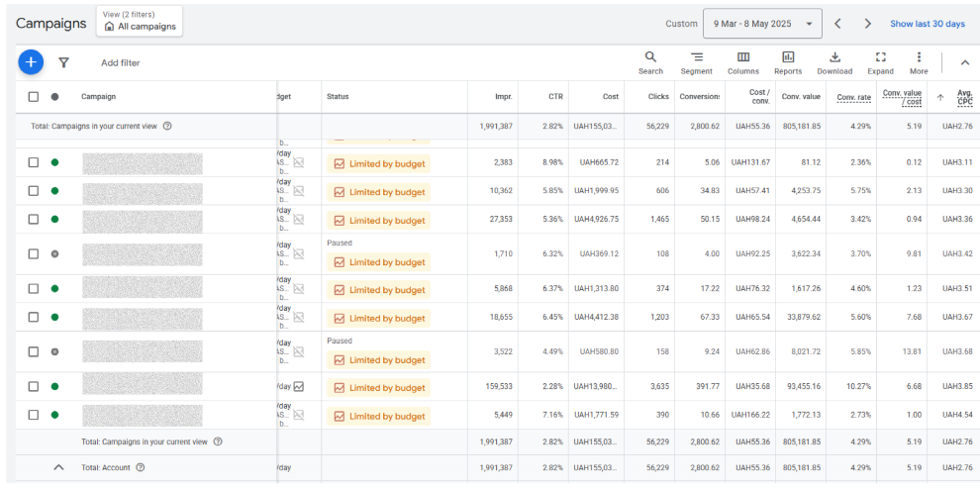Select checkbox of row with 5,449 impressions

click(33, 415)
